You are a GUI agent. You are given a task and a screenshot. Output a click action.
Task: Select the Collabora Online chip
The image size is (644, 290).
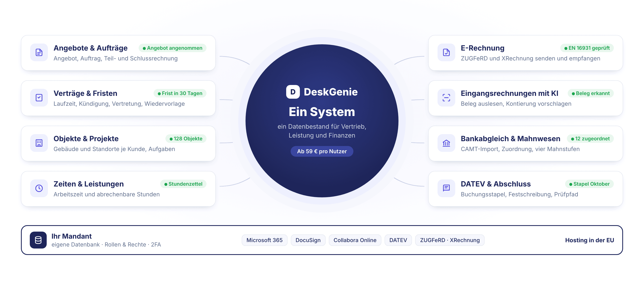pos(355,240)
